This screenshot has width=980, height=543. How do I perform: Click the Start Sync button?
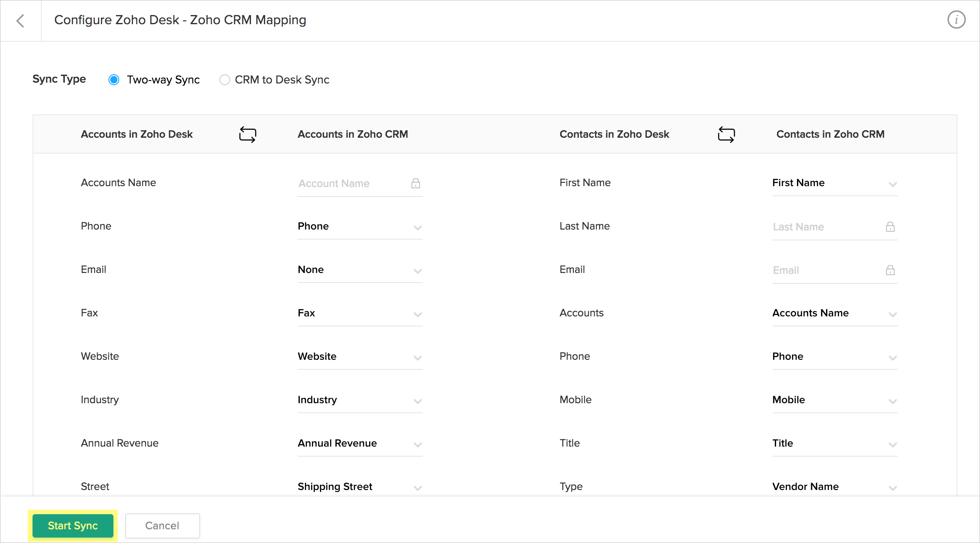[73, 525]
